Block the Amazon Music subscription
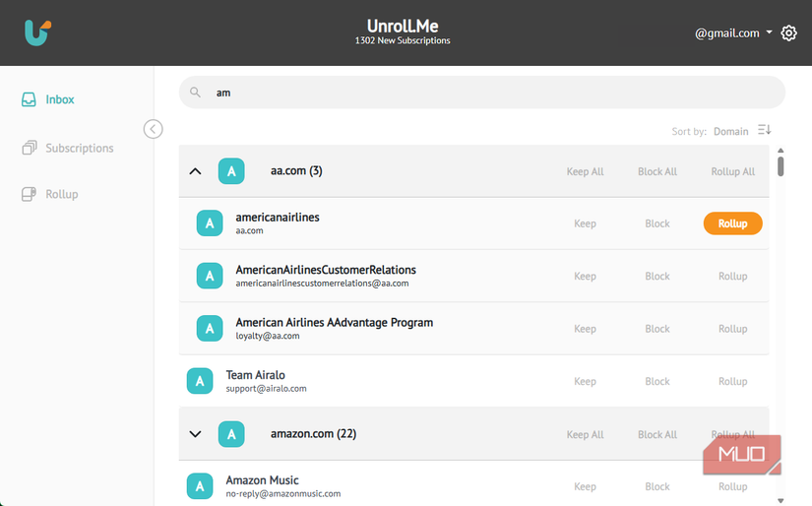This screenshot has width=812, height=506. (657, 486)
